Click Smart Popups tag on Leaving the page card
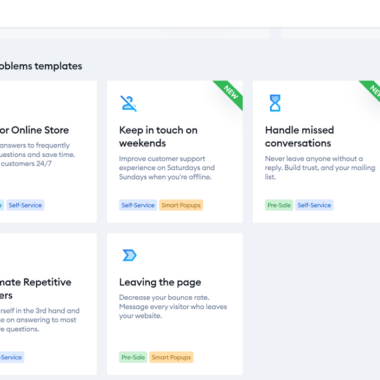The height and width of the screenshot is (380, 380). [171, 357]
